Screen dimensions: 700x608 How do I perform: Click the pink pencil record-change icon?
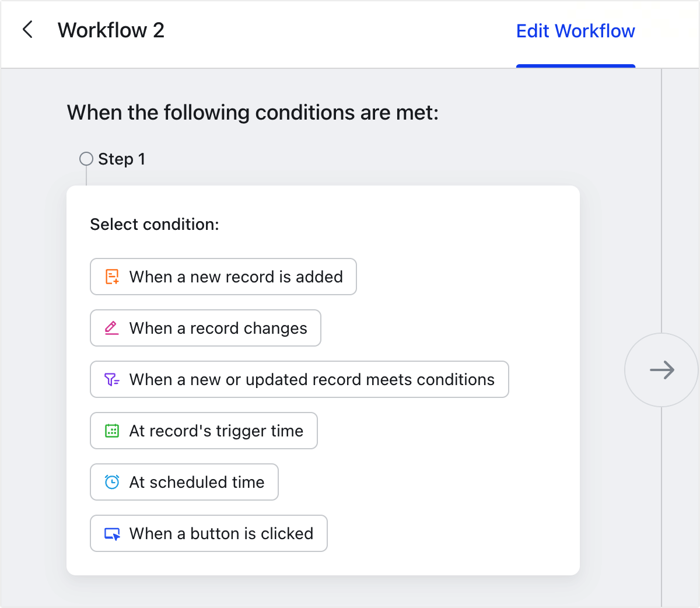tap(112, 328)
